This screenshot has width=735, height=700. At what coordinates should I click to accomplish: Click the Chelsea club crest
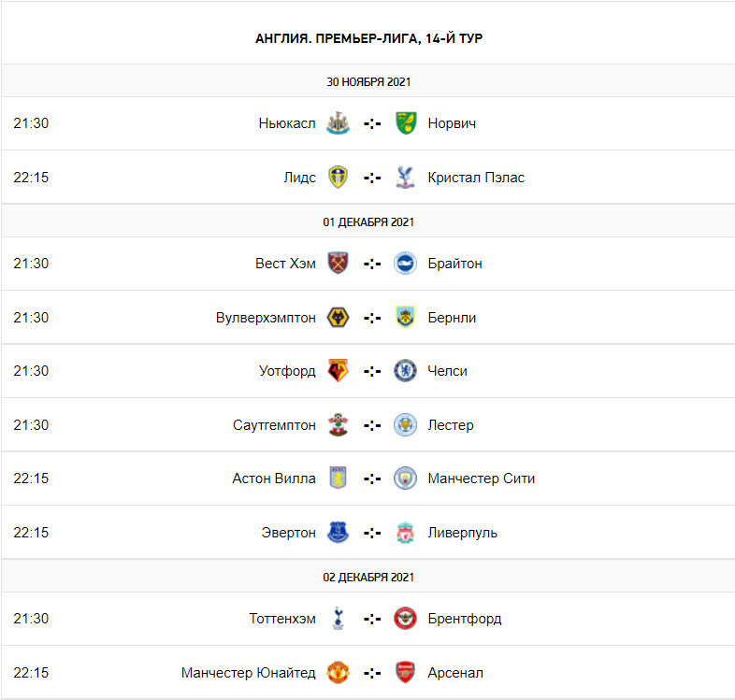click(405, 371)
